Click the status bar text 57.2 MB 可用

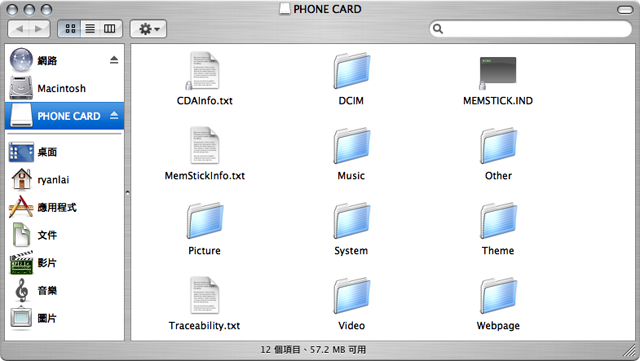tap(338, 350)
